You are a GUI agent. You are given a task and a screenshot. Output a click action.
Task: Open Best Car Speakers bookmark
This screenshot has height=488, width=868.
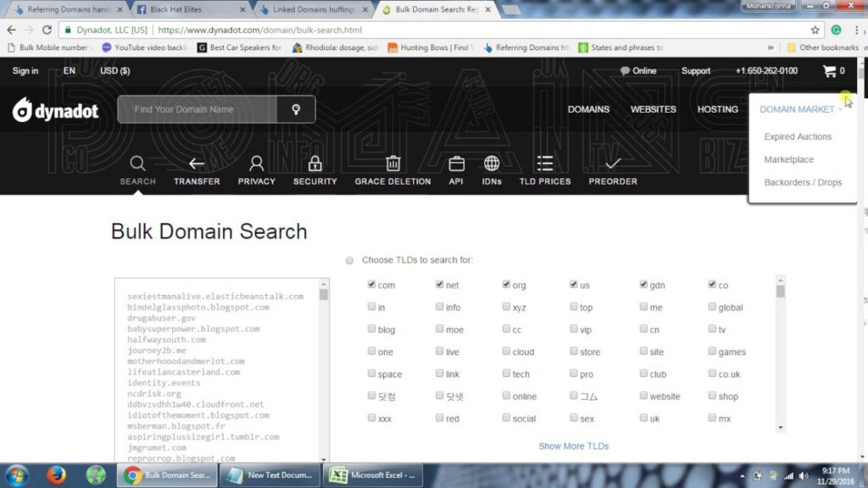pyautogui.click(x=240, y=47)
